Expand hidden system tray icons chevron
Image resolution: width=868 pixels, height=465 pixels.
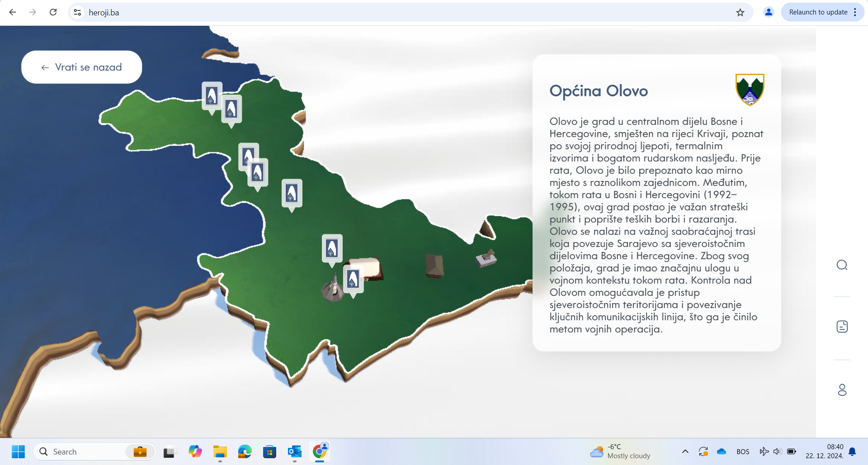point(685,451)
